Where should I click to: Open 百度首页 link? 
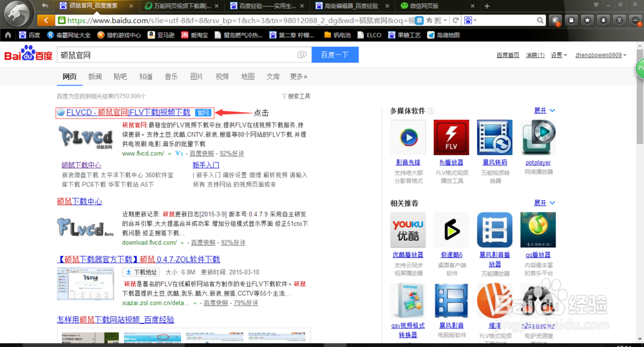pyautogui.click(x=507, y=55)
